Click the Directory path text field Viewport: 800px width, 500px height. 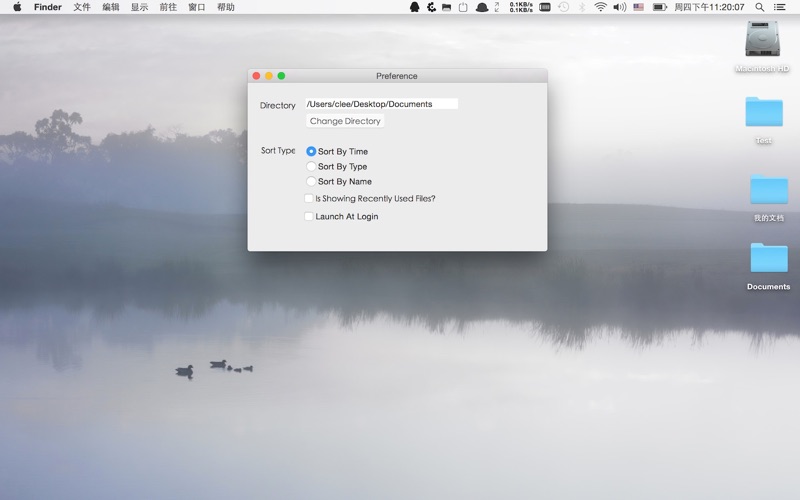coord(381,104)
